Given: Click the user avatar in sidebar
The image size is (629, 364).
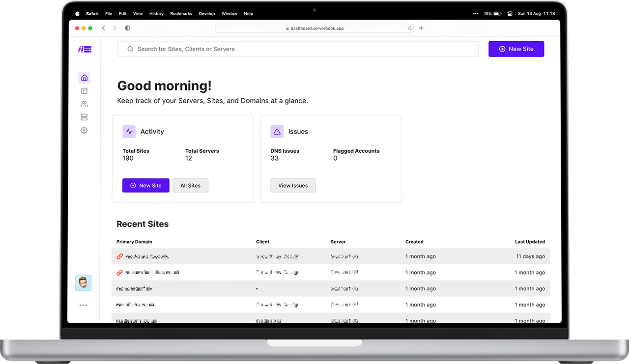Looking at the screenshot, I should pos(83,282).
